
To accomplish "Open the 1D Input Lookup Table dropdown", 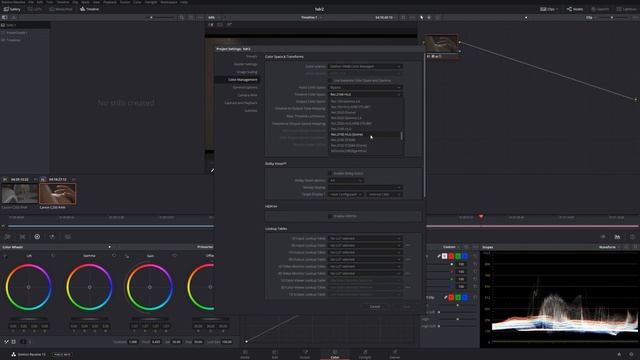I will [x=365, y=238].
